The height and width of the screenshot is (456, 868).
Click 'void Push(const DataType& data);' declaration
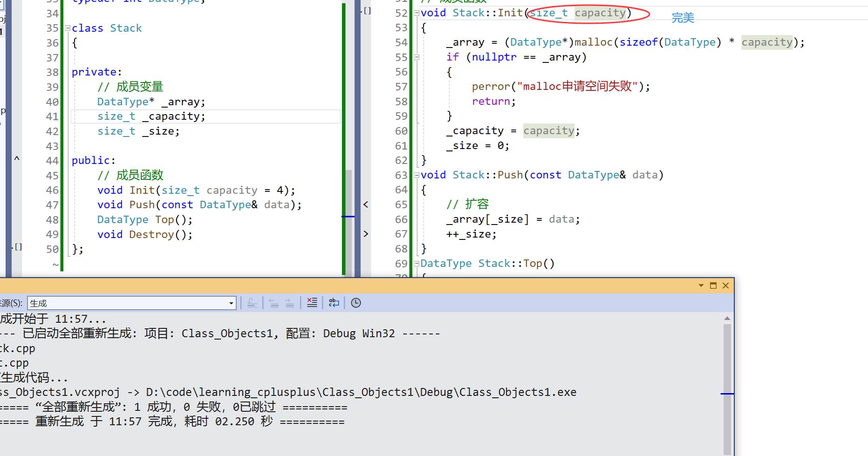[199, 205]
